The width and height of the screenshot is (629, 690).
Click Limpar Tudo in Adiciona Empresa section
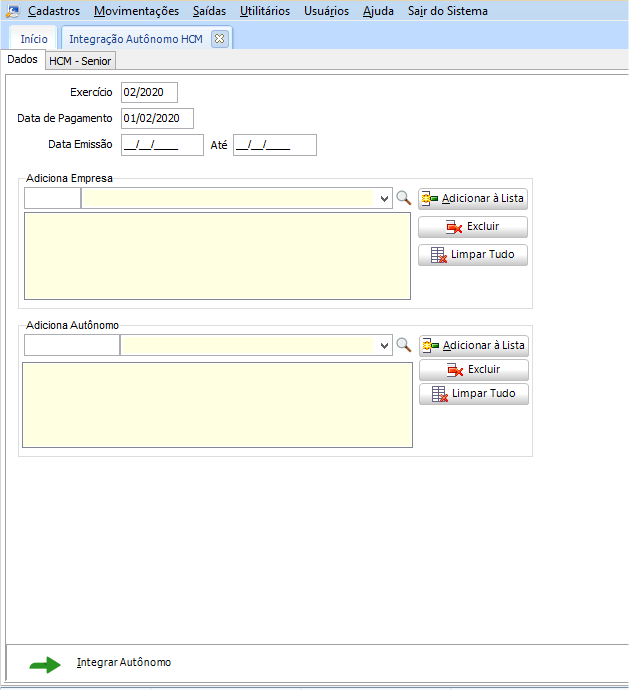pos(473,255)
